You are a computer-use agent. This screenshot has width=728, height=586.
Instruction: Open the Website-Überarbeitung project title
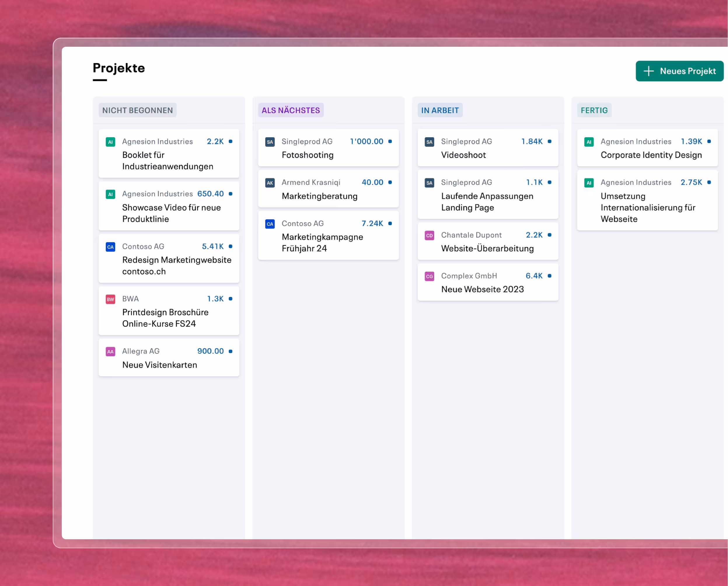click(488, 248)
